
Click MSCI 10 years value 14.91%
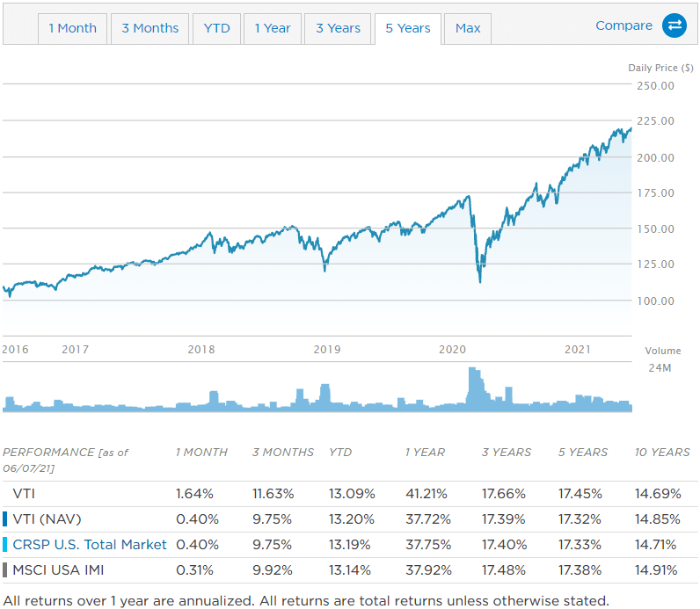[656, 570]
